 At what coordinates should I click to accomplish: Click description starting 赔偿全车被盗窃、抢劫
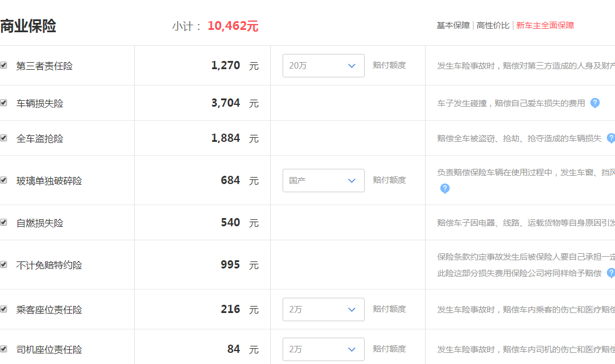519,138
